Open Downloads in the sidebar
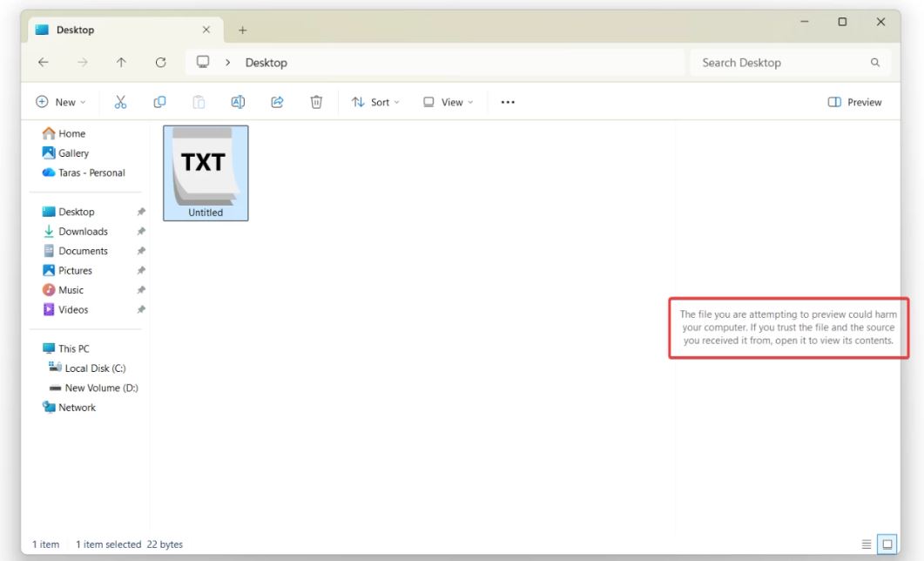 [83, 232]
